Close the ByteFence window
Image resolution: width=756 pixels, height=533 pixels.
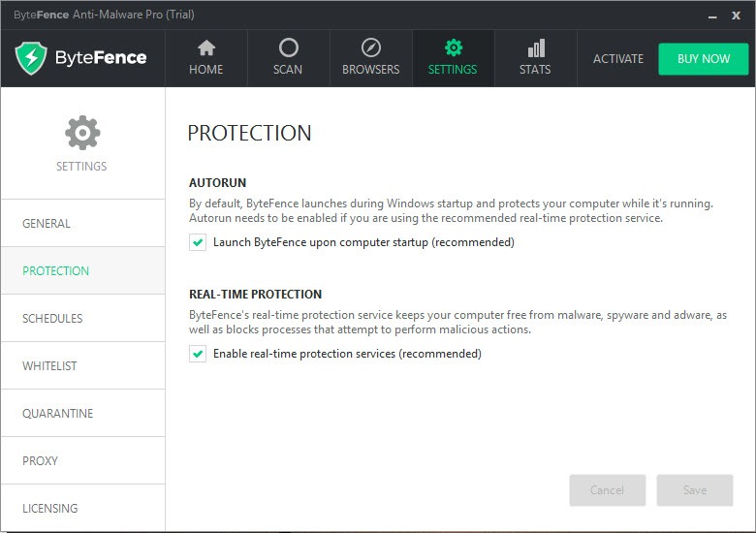pos(736,16)
